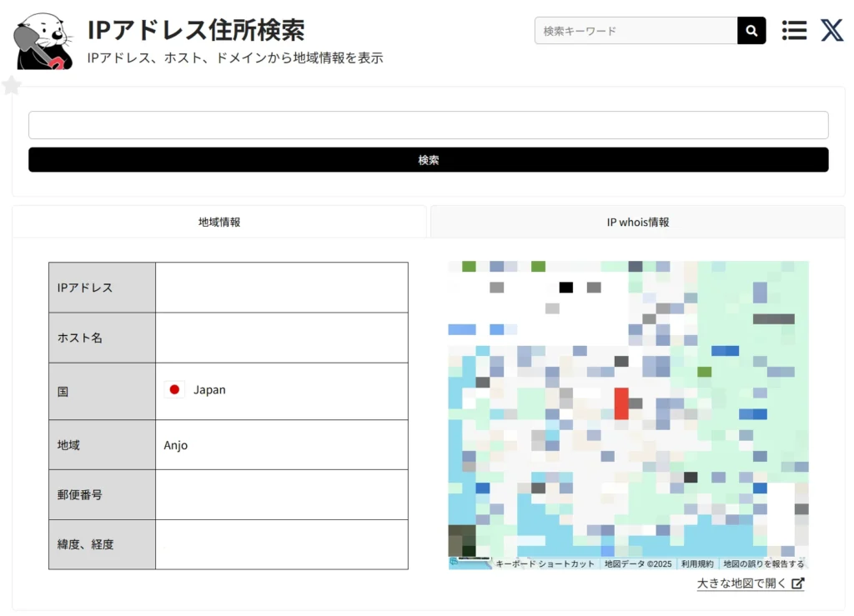This screenshot has width=854, height=616.
Task: Click the wide IP address input box
Action: (428, 125)
